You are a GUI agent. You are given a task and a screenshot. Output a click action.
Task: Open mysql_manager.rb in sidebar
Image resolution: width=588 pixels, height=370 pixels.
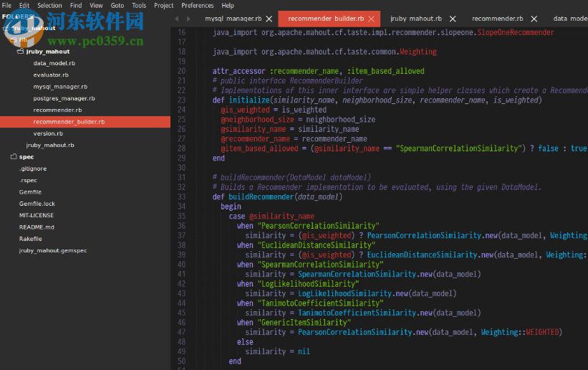click(60, 86)
